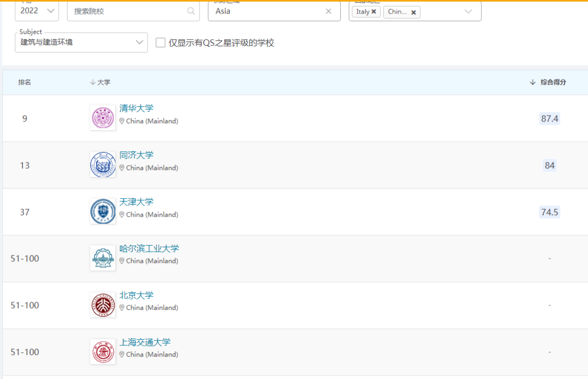Click the 哈尔滨工业大学 logo thumbnail

tap(103, 258)
